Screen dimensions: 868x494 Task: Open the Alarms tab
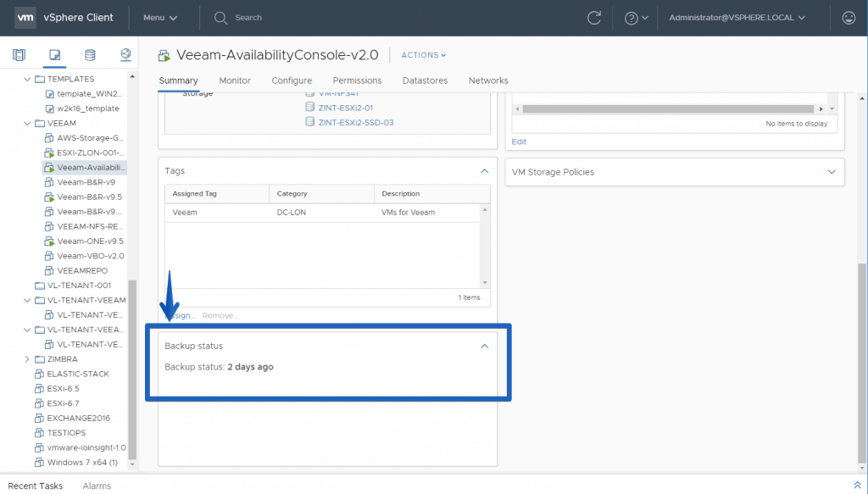(x=97, y=486)
